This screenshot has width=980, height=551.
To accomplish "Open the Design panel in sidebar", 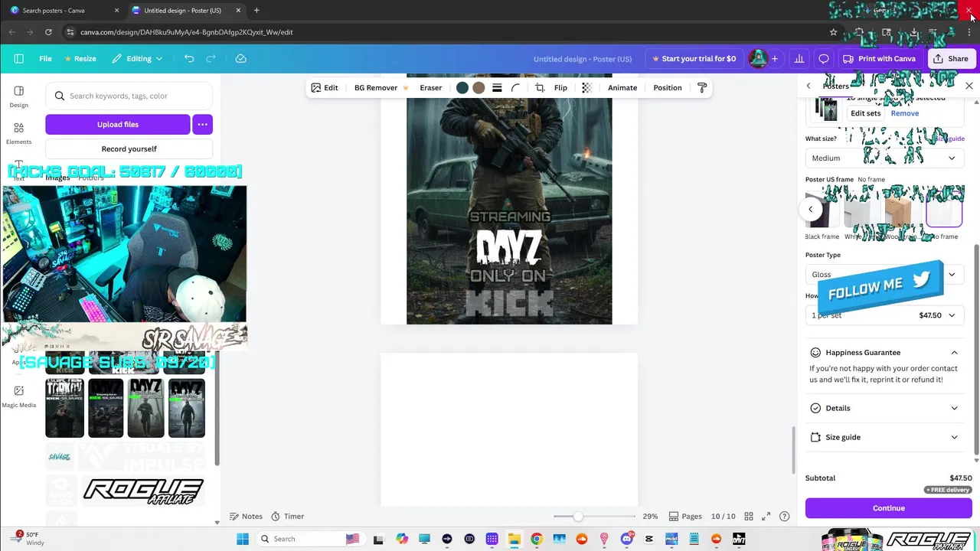I will point(19,96).
